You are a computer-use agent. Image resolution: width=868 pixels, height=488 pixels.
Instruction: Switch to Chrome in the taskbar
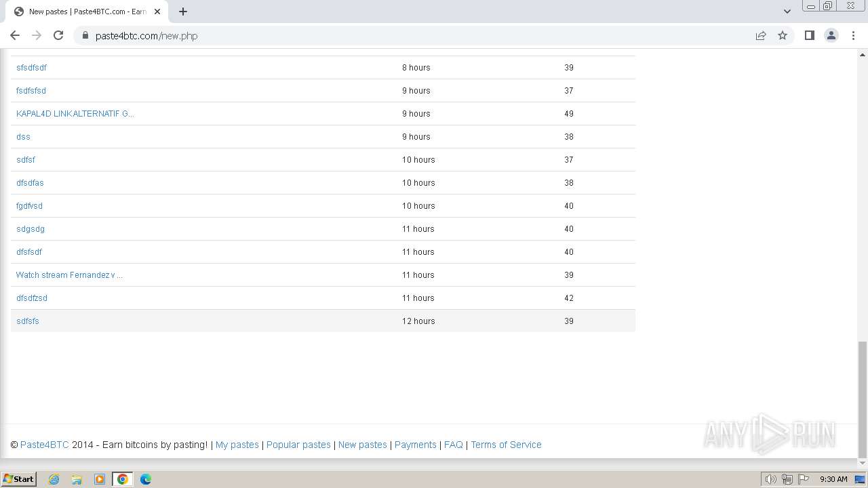click(123, 479)
